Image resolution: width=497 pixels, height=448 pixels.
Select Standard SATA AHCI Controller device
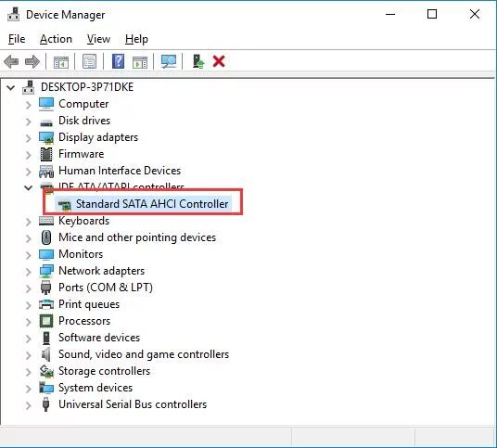point(152,204)
